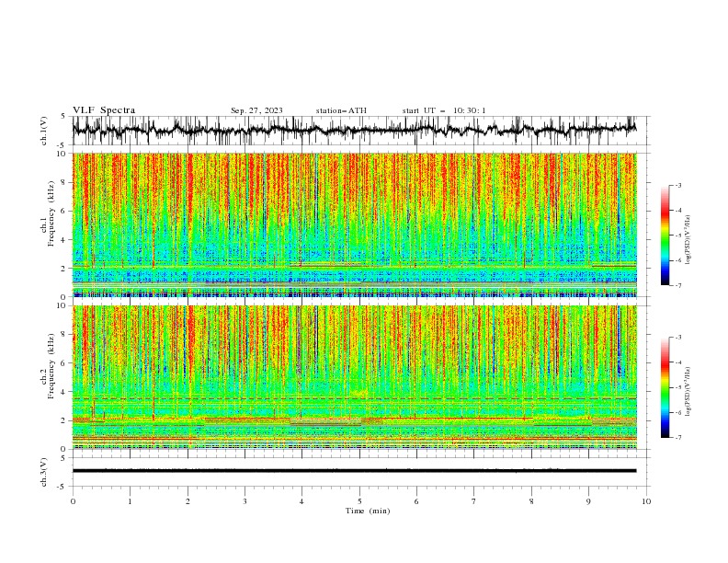Click the time axis tick label "0"
Image resolution: width=728 pixels, height=563 pixels.
(73, 501)
